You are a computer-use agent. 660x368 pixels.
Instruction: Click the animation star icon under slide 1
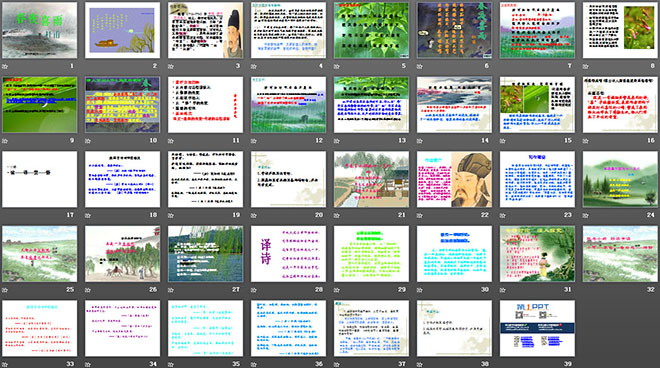point(5,67)
